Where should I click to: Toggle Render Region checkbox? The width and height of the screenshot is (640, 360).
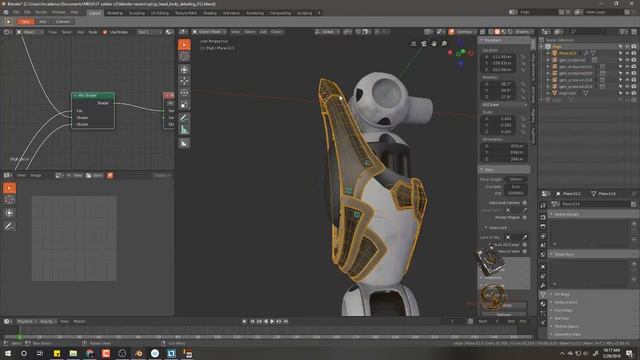(x=524, y=217)
